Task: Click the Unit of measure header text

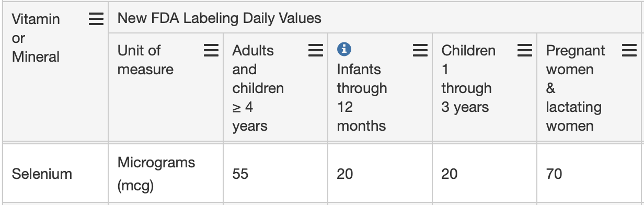Action: click(x=145, y=60)
